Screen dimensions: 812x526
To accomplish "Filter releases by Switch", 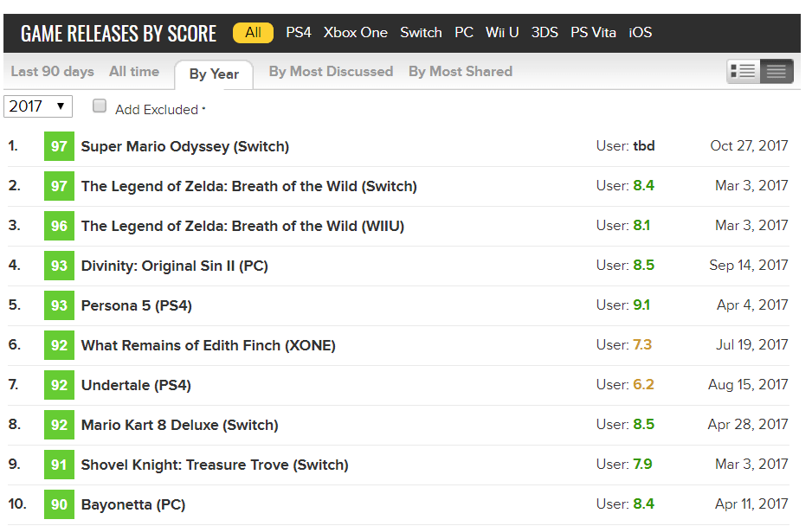I will click(421, 33).
